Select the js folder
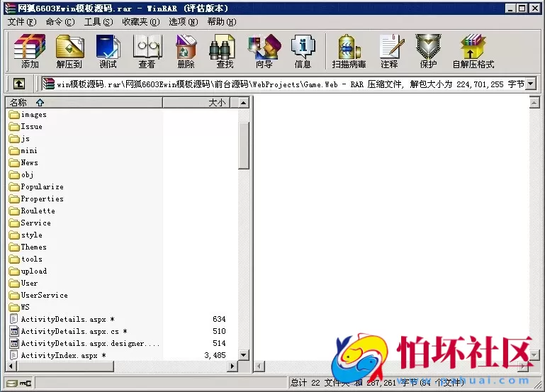This screenshot has height=392, width=545. pos(19,139)
